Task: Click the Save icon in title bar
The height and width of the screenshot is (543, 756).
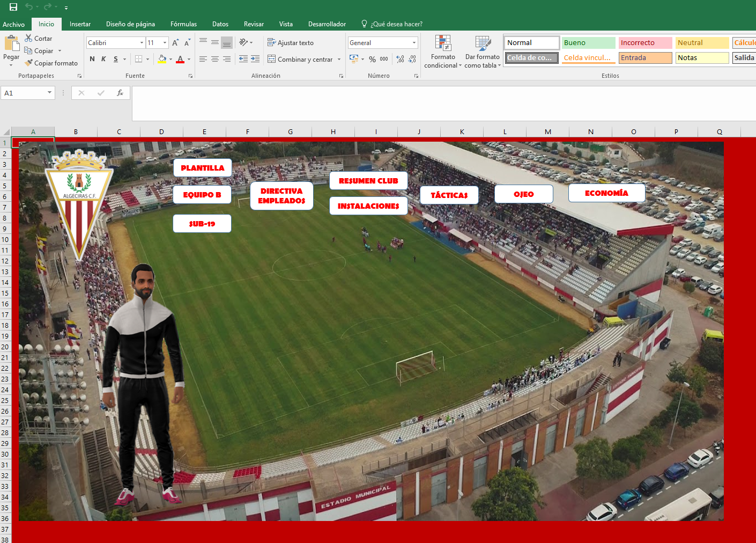Action: point(13,7)
